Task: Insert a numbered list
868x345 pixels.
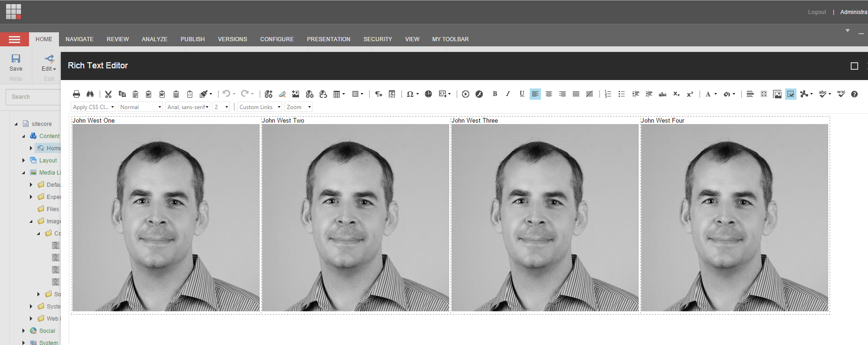Action: pos(608,94)
